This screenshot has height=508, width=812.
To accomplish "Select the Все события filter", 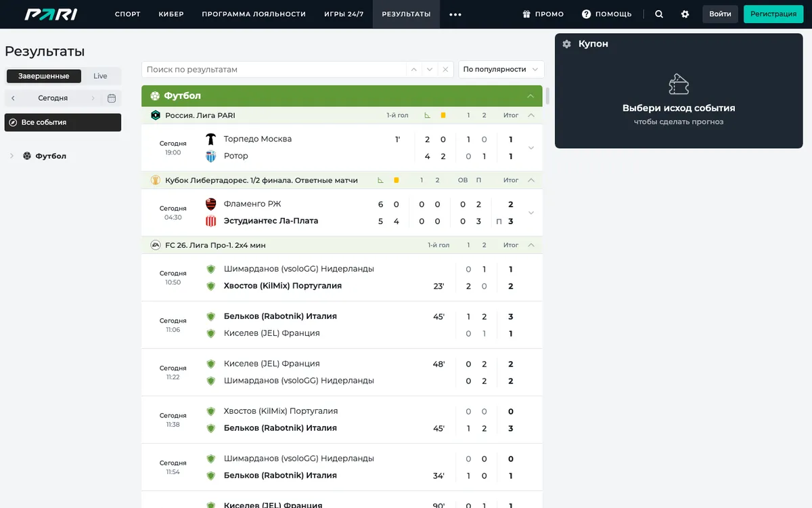I will click(x=63, y=123).
